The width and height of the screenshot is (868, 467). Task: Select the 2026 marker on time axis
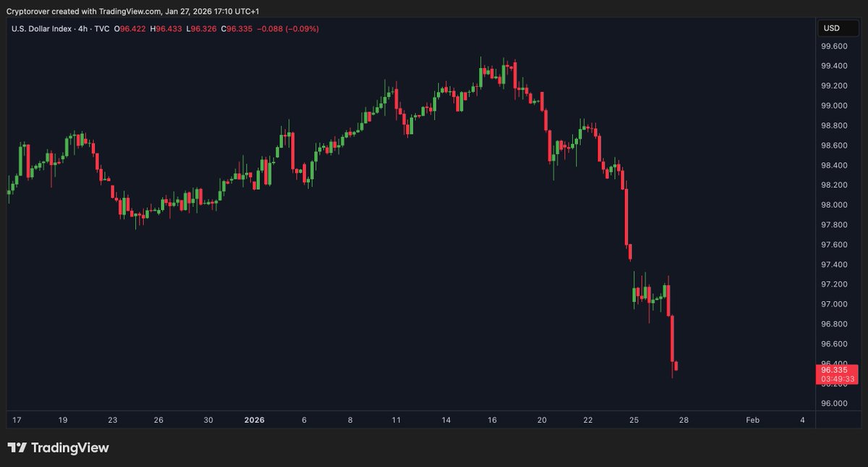[x=255, y=420]
